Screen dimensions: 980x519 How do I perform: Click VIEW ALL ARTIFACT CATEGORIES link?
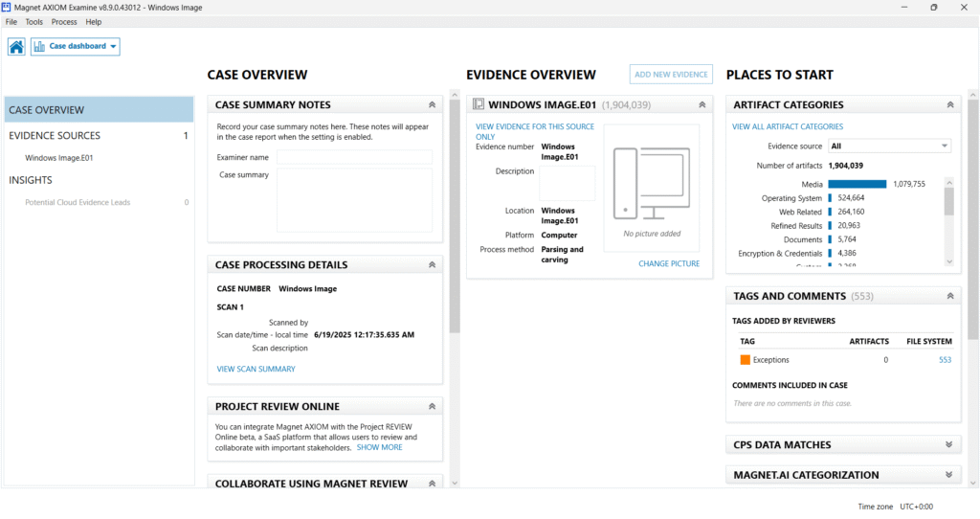(788, 126)
